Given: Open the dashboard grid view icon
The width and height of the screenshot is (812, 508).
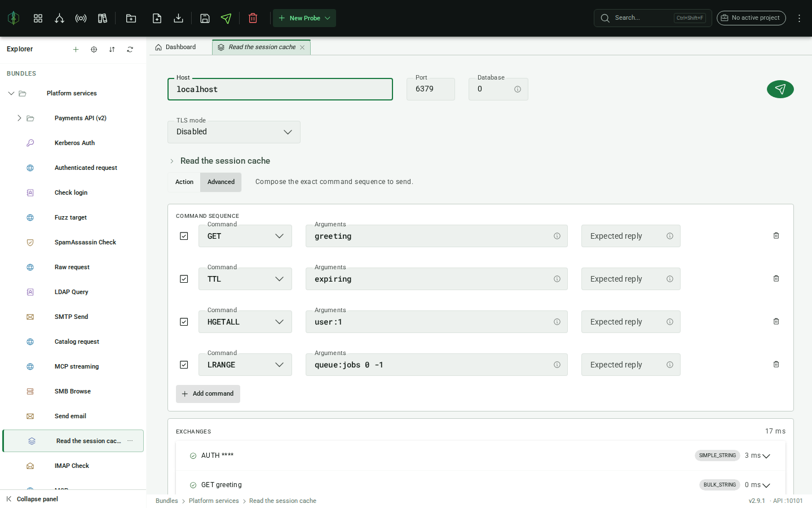Looking at the screenshot, I should (x=38, y=18).
